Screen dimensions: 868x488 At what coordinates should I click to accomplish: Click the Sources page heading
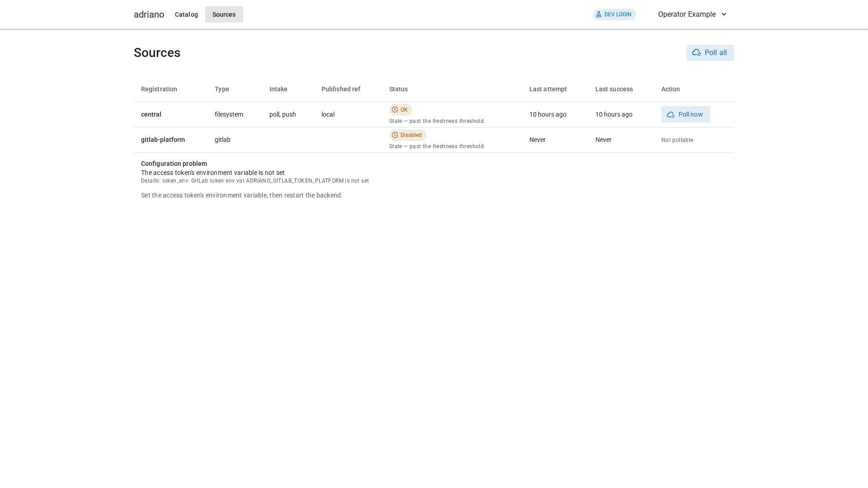[157, 53]
